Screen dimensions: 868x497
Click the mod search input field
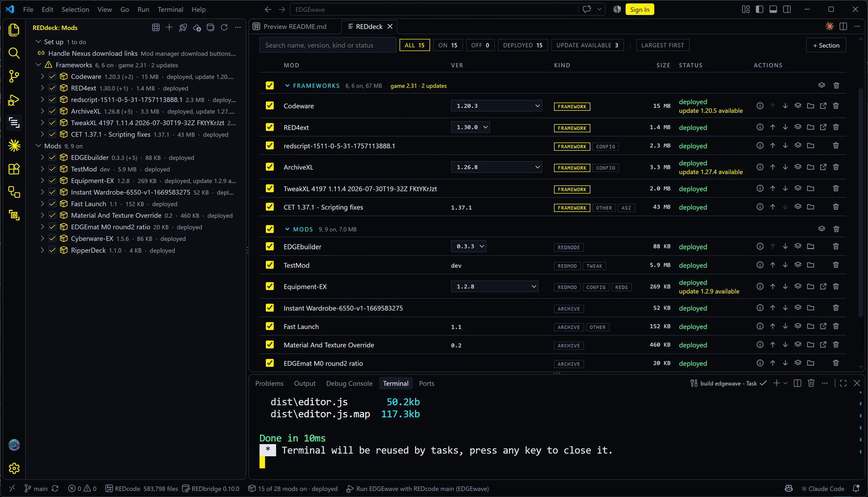tap(328, 46)
